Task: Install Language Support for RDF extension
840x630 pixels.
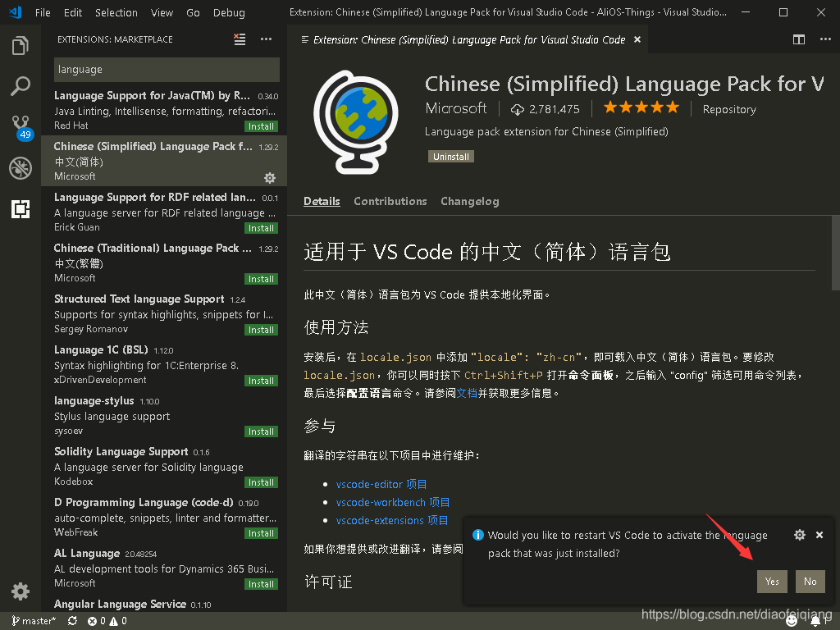Action: point(261,228)
